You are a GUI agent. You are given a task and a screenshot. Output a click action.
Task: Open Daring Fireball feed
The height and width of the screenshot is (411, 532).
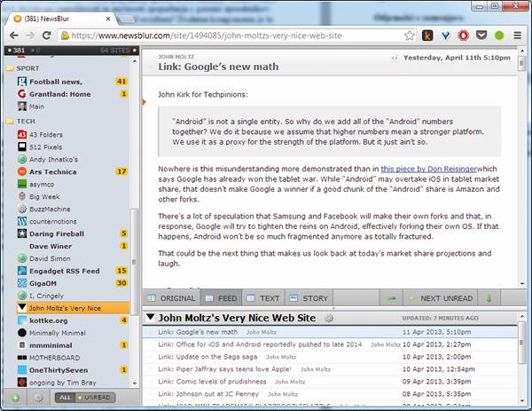tap(73, 233)
